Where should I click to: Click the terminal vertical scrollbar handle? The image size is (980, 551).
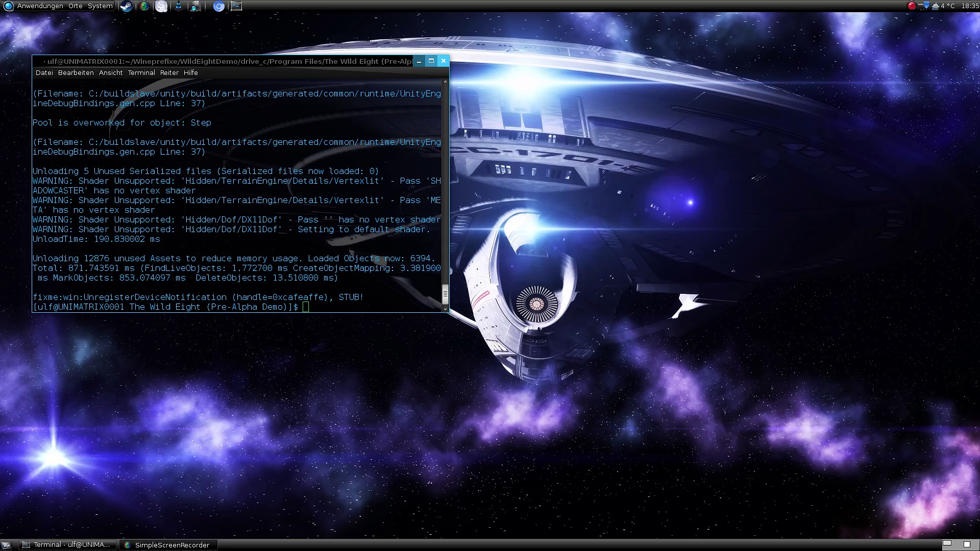[x=445, y=293]
